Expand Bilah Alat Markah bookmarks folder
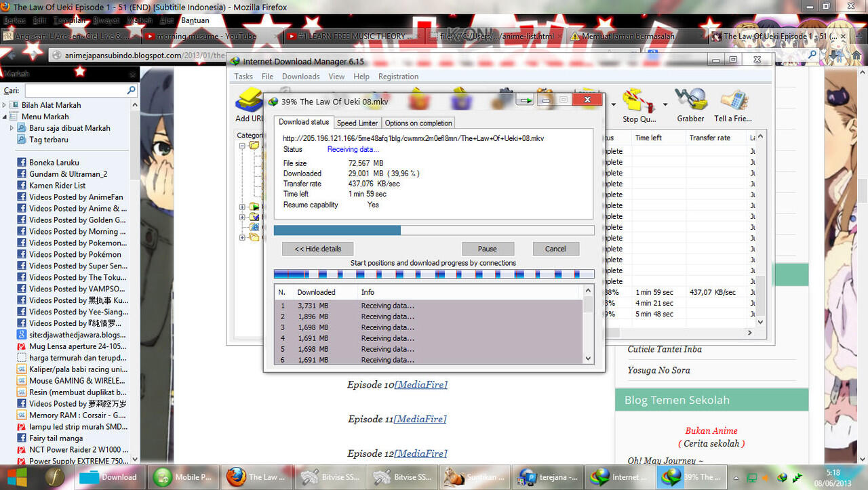 pos(5,105)
